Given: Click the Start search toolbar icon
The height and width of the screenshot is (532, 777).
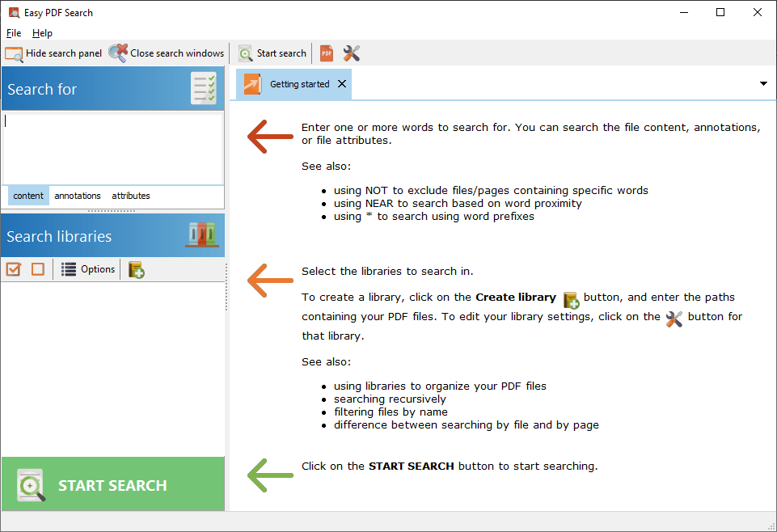Looking at the screenshot, I should click(246, 53).
